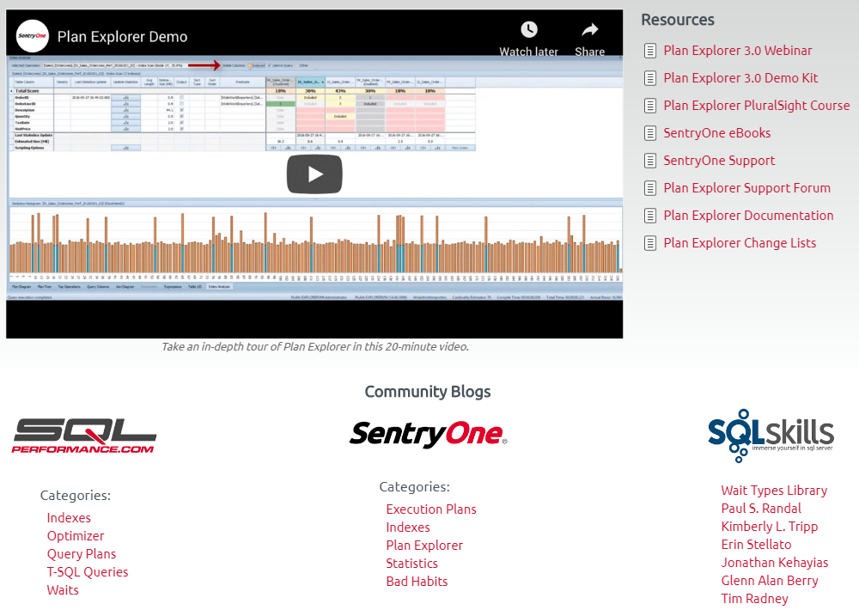Collapse the Total Score group row
The width and height of the screenshot is (859, 616).
(13, 88)
